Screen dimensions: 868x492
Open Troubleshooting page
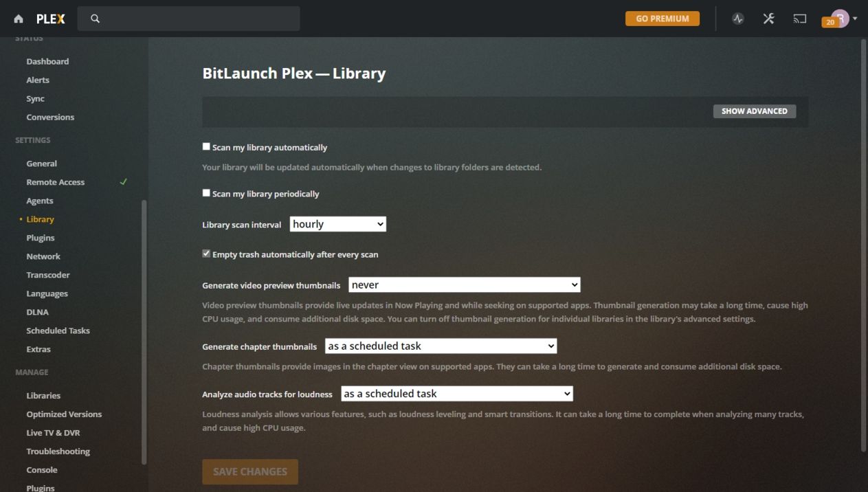(x=58, y=451)
